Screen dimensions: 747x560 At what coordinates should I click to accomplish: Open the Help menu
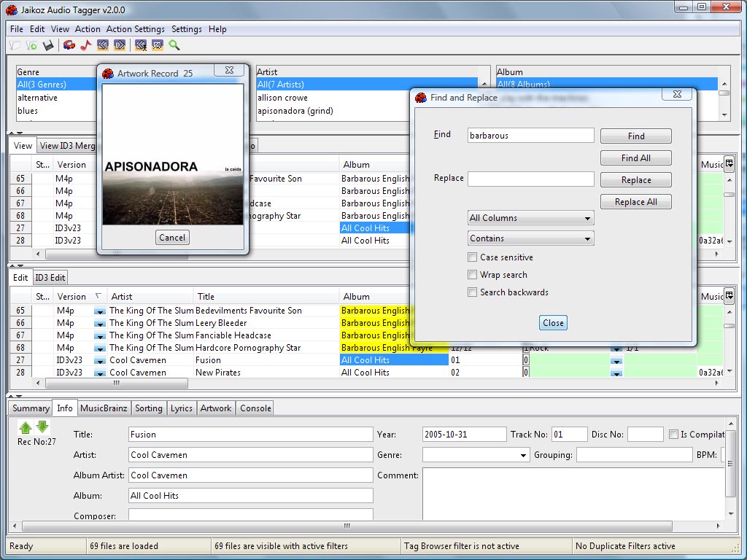pos(217,29)
